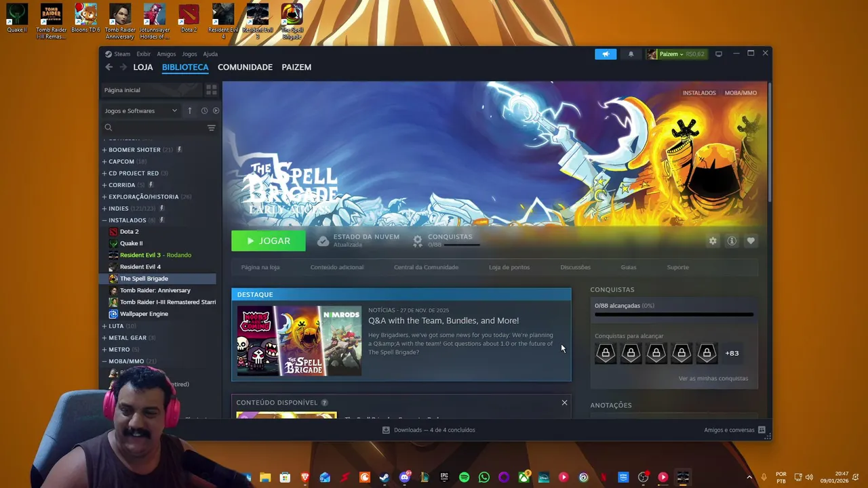868x488 pixels.
Task: Go to COMUNIDADE tab
Action: coord(245,67)
